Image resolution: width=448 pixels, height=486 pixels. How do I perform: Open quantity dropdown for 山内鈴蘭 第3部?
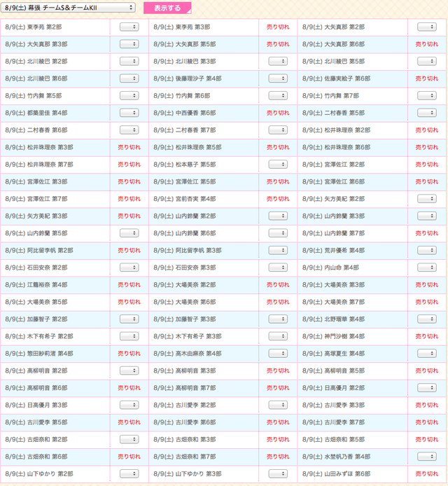point(426,216)
